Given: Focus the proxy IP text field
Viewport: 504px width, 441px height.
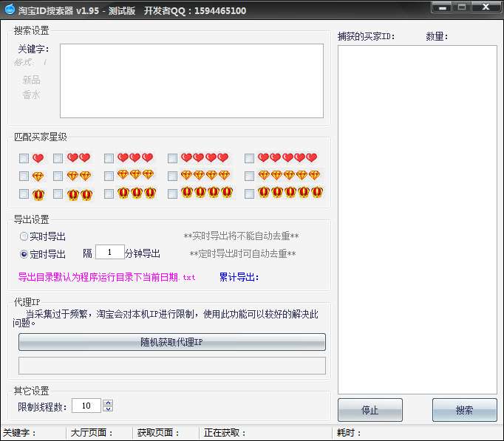Looking at the screenshot, I should [172, 366].
